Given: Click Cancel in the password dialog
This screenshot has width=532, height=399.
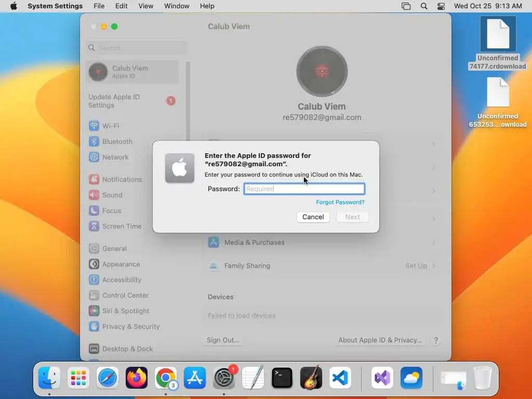Looking at the screenshot, I should tap(313, 217).
